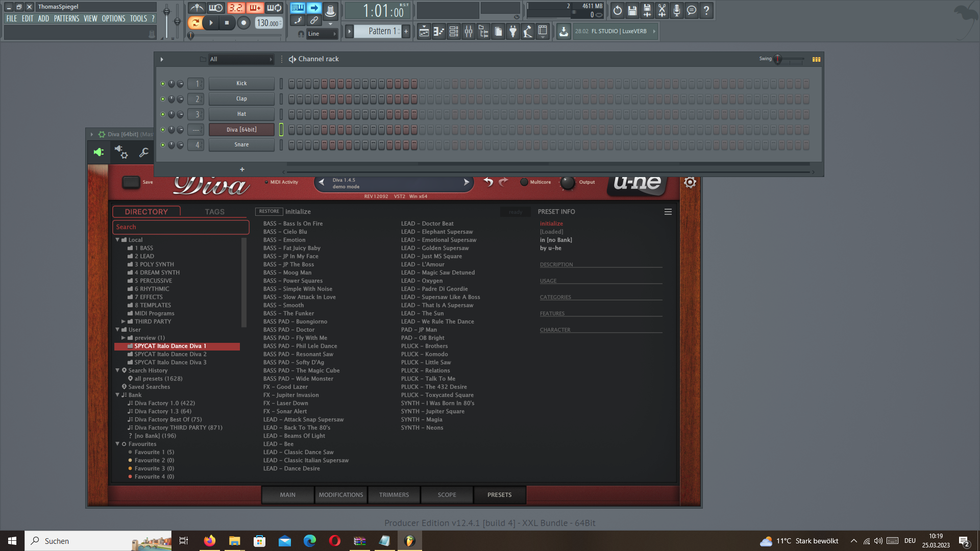This screenshot has width=980, height=551.
Task: Mute the Hat channel LED
Action: (x=163, y=114)
